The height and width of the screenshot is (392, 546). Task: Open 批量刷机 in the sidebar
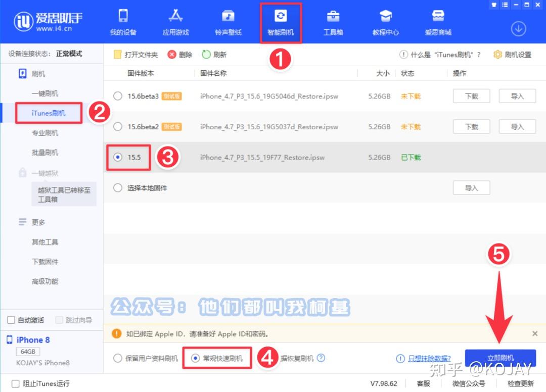click(45, 153)
